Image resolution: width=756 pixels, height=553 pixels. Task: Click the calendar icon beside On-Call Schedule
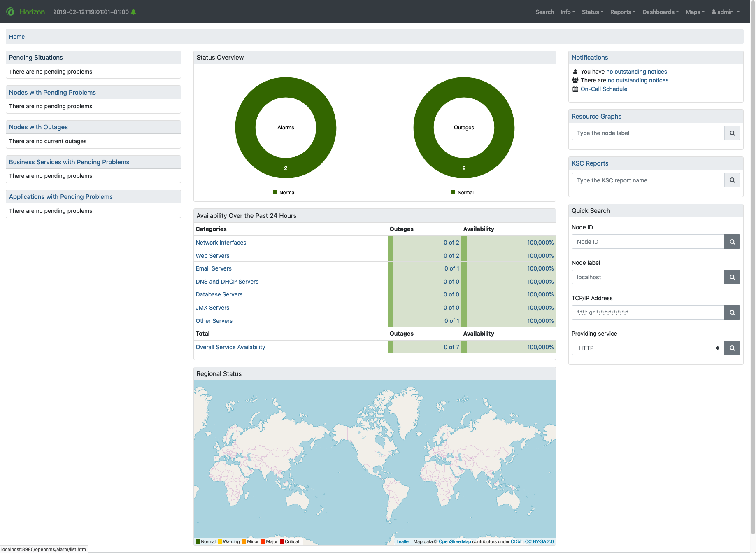[575, 89]
